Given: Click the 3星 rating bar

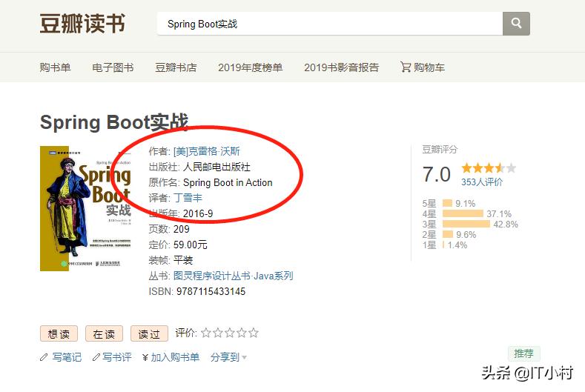Looking at the screenshot, I should pyautogui.click(x=466, y=225).
